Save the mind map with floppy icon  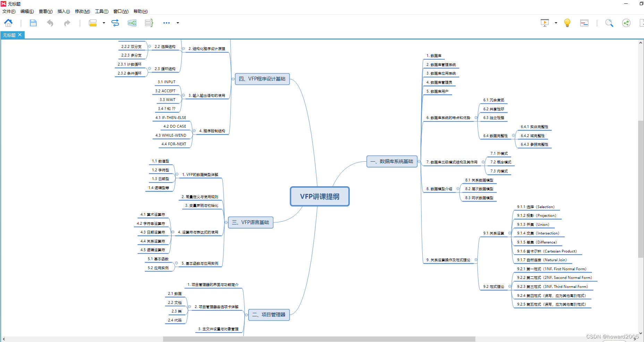(x=33, y=23)
